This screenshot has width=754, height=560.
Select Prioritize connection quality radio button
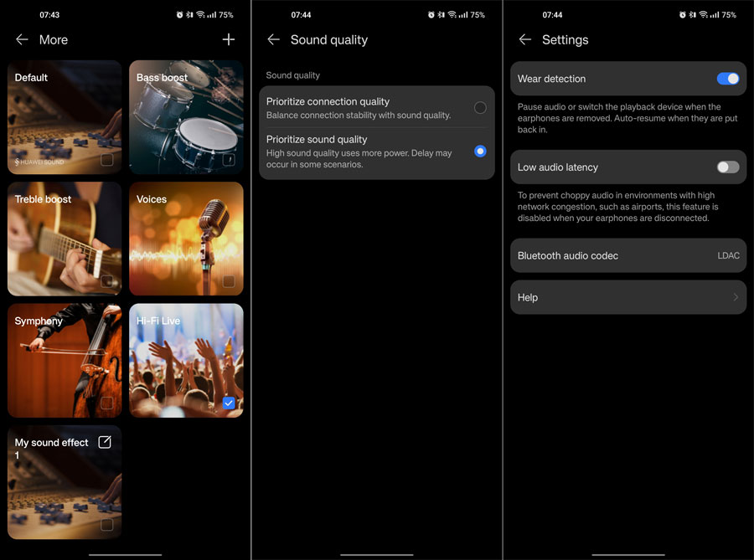(480, 108)
